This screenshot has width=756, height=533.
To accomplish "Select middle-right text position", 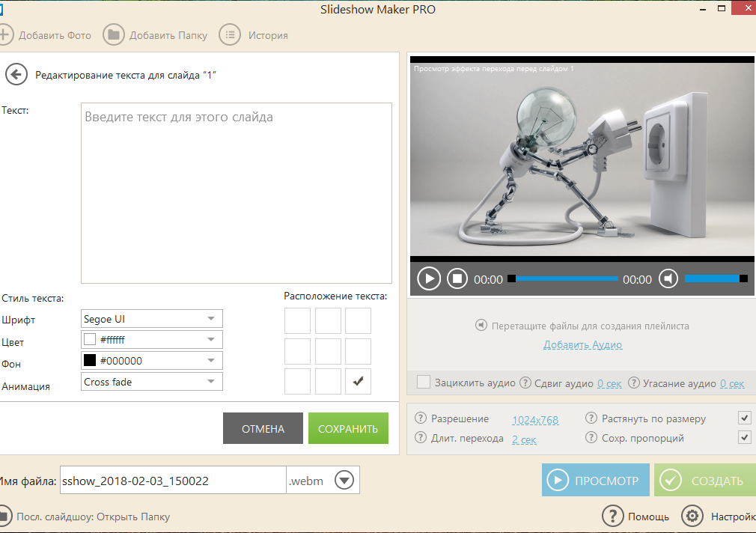I will point(359,351).
